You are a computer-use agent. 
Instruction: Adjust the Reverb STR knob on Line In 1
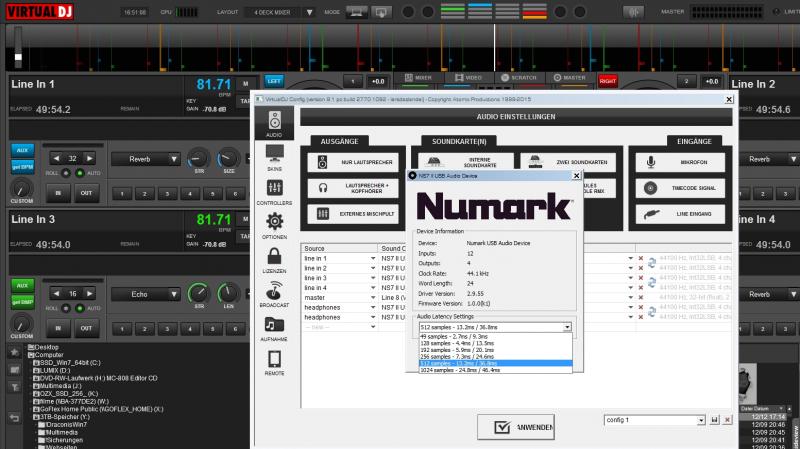point(200,158)
